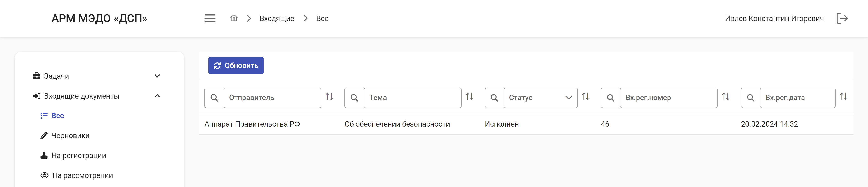The image size is (868, 187).
Task: Sort by Вх.рег.дата column arrows
Action: [x=844, y=97]
